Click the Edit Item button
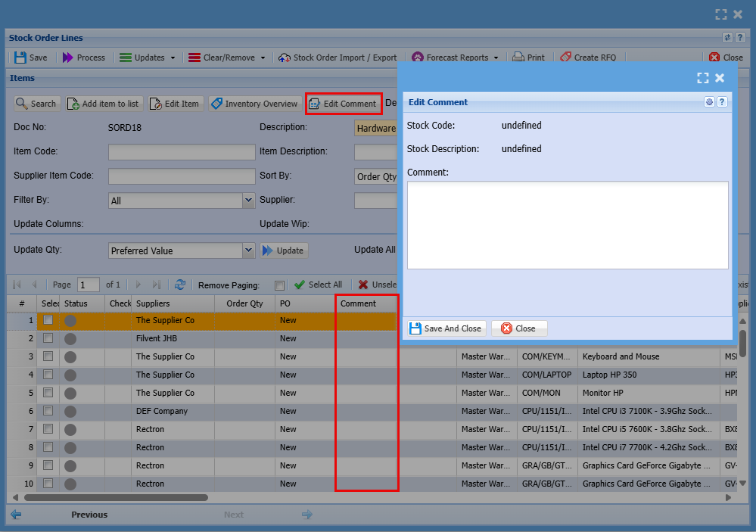Viewport: 756px width, 532px height. point(176,104)
